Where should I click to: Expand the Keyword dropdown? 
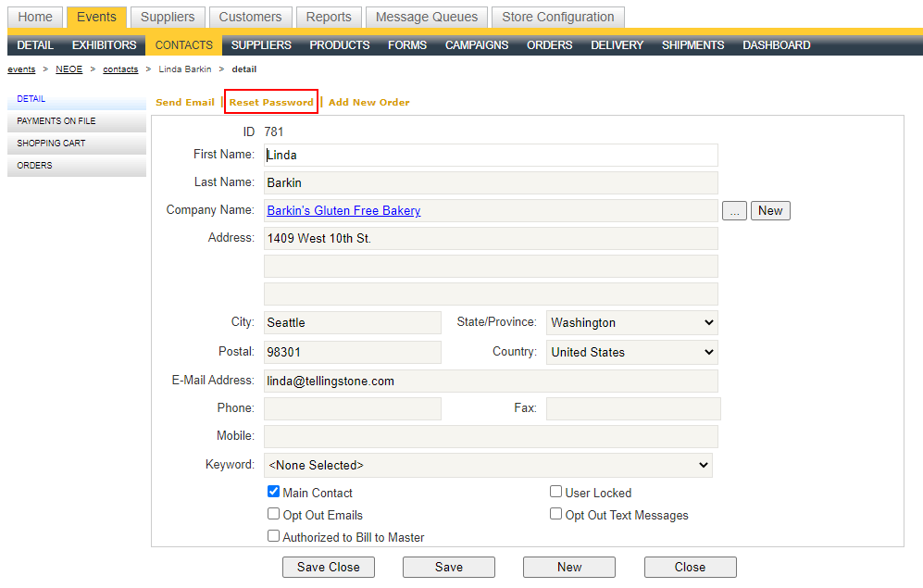pyautogui.click(x=489, y=465)
